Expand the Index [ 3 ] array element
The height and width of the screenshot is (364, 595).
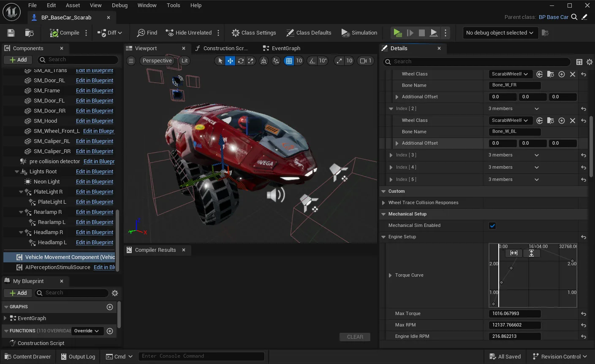391,155
